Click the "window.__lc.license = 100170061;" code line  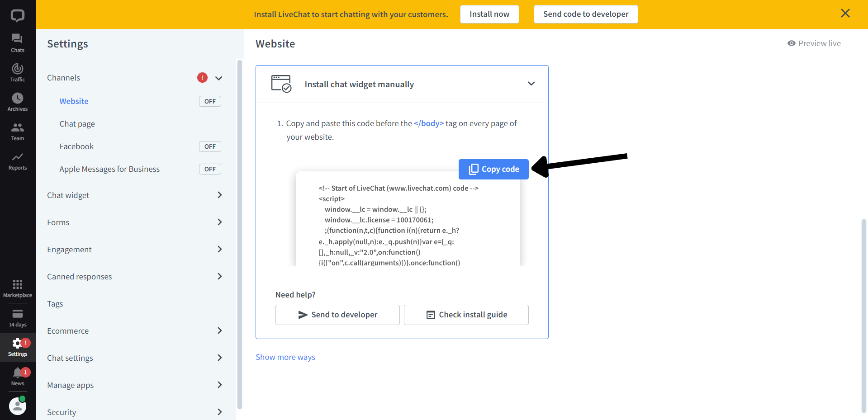coord(379,220)
